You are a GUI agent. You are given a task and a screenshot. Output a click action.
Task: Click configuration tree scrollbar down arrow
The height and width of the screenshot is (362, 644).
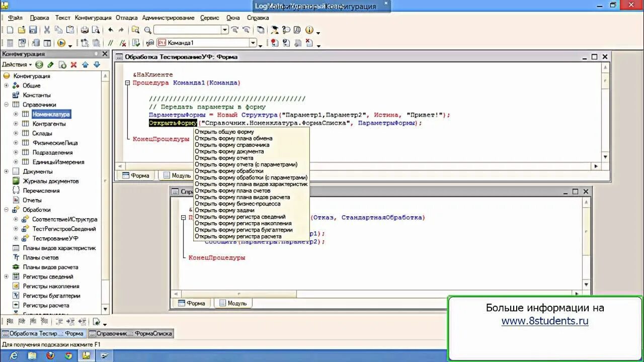pos(105,309)
